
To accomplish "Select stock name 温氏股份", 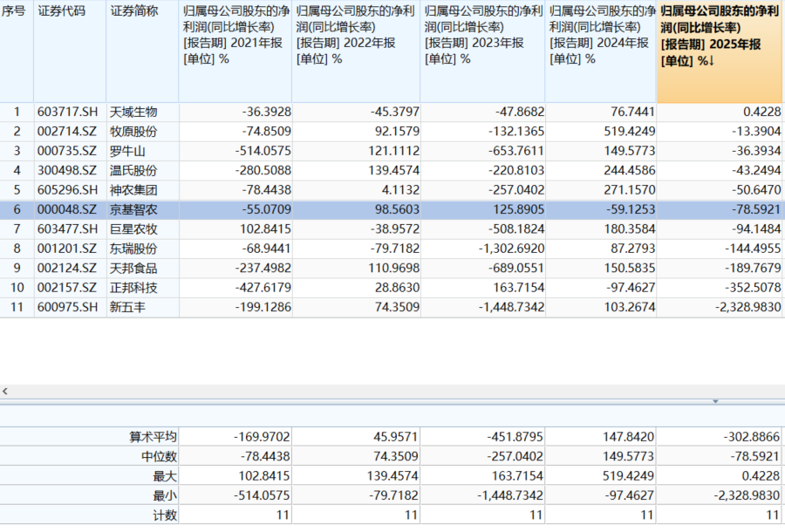I will click(x=133, y=170).
